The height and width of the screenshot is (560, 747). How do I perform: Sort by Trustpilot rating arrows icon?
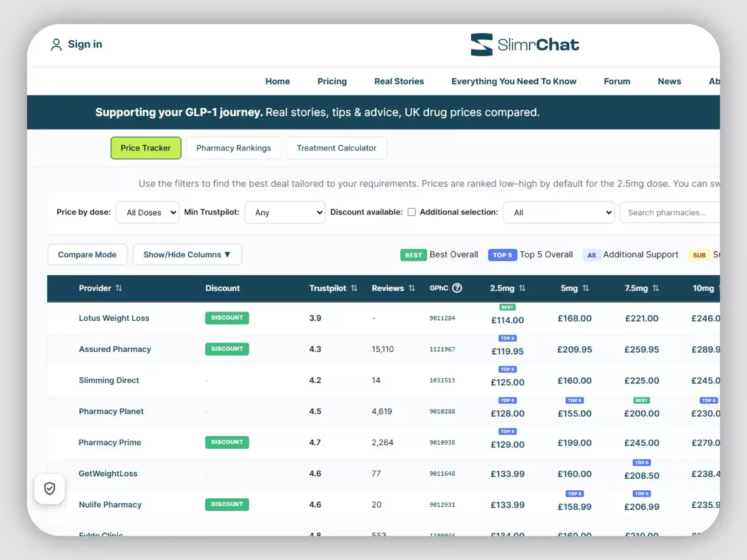[x=354, y=288]
